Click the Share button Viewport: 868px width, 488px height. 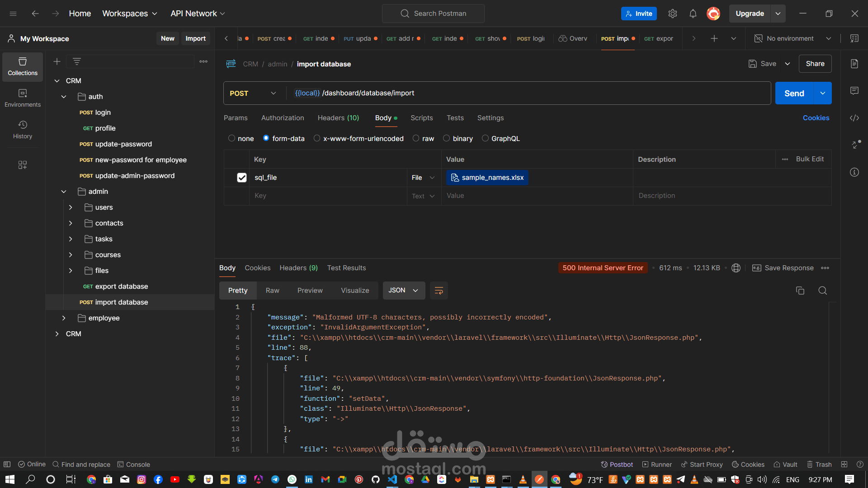click(x=815, y=64)
